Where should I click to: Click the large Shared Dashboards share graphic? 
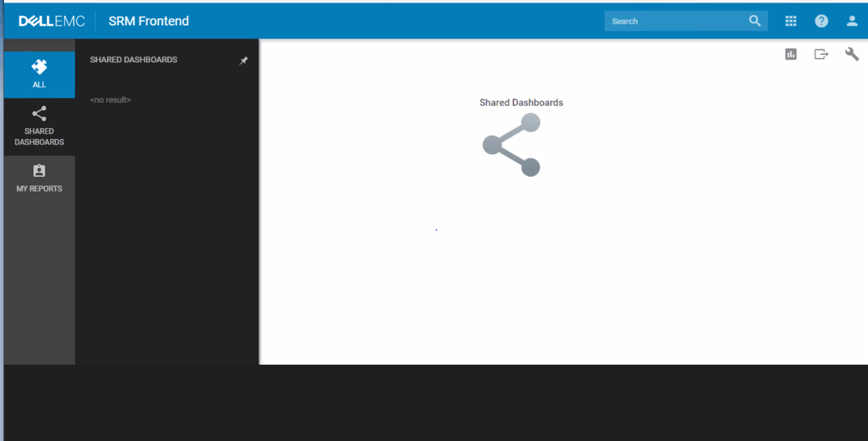pyautogui.click(x=511, y=145)
